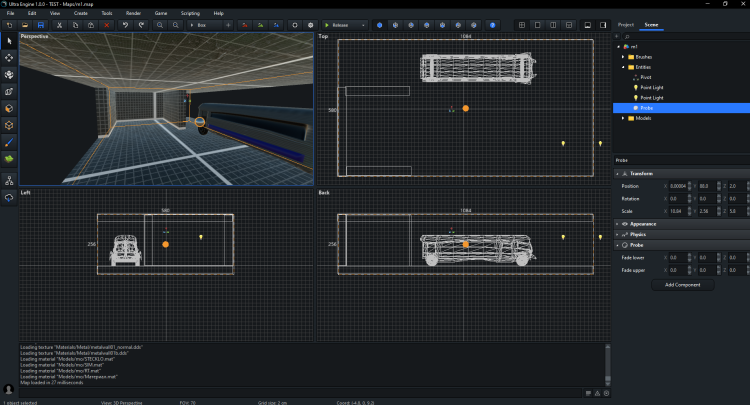Screen dimensions: 750x405
Task: Expand the Appearance section
Action: point(643,224)
